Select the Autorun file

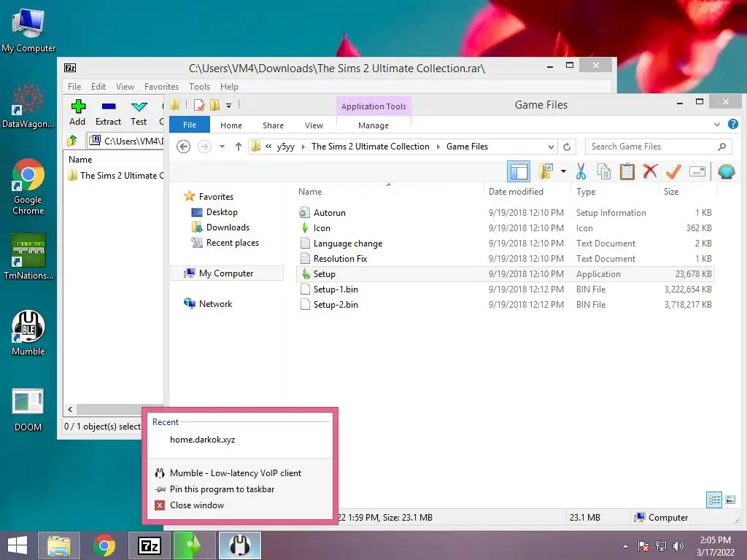505,213
